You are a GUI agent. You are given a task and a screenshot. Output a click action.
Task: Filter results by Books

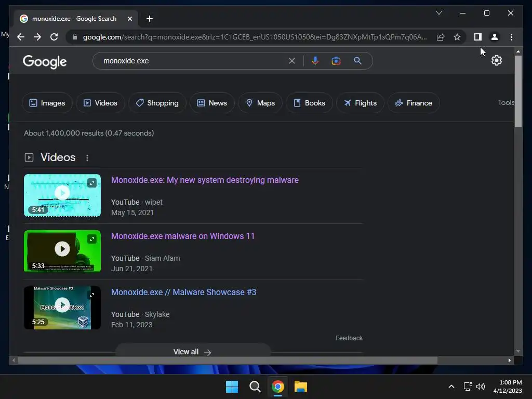coord(309,103)
